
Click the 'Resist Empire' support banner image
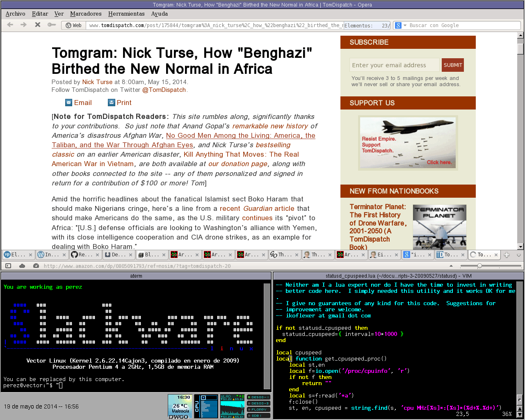408,143
